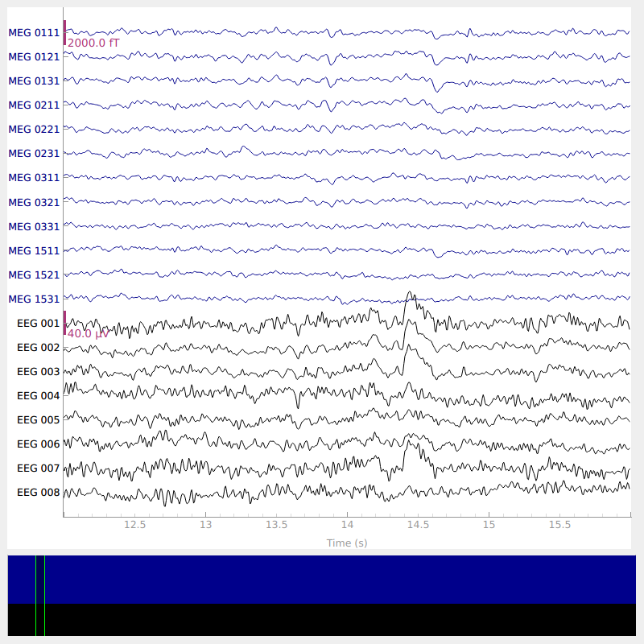Click the 14.5 tick on the time axis
Viewport: 644px width, 644px height.
pyautogui.click(x=418, y=525)
